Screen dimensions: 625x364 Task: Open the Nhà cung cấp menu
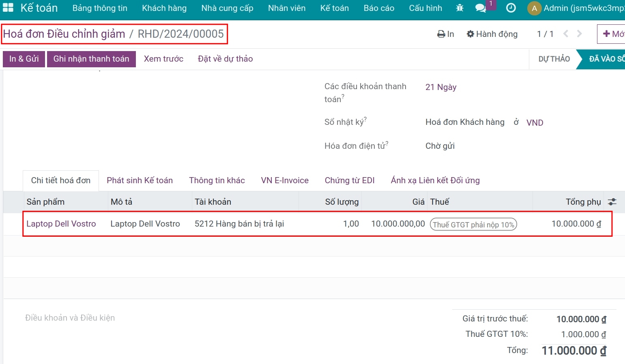click(x=227, y=8)
